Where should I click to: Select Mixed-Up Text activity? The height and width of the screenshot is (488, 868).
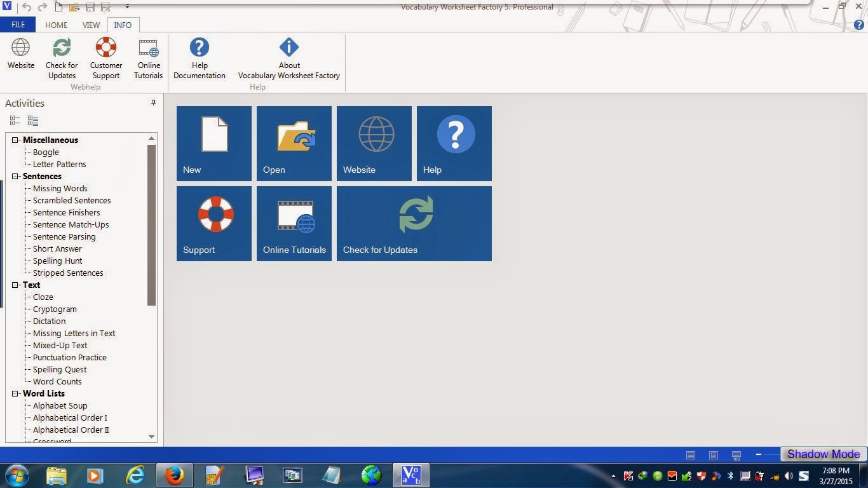pyautogui.click(x=60, y=345)
